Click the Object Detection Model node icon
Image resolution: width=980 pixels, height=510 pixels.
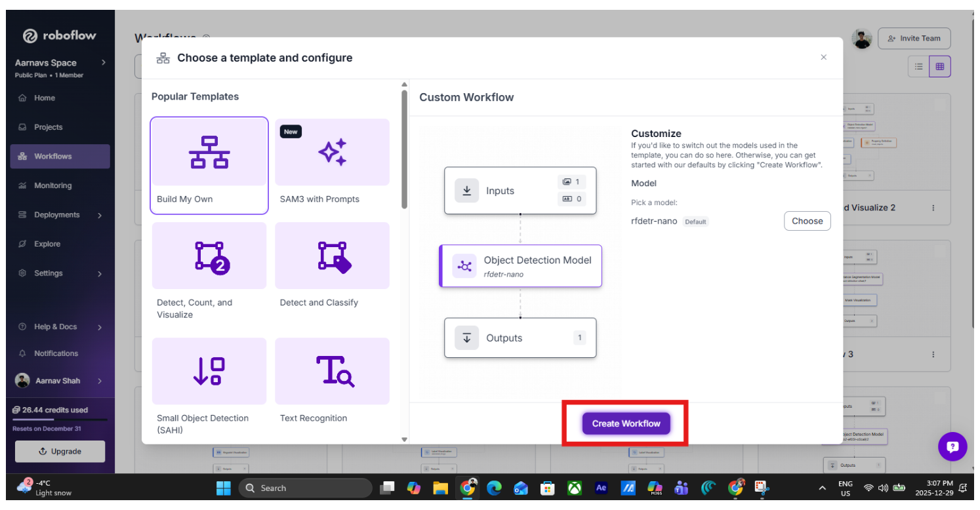pyautogui.click(x=464, y=265)
